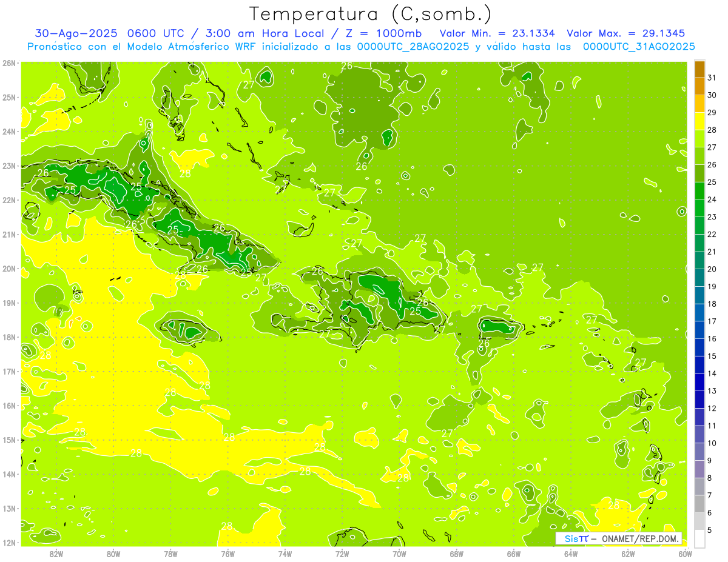The image size is (728, 562).
Task: Click the '25' label on the color scale
Action: (x=712, y=182)
